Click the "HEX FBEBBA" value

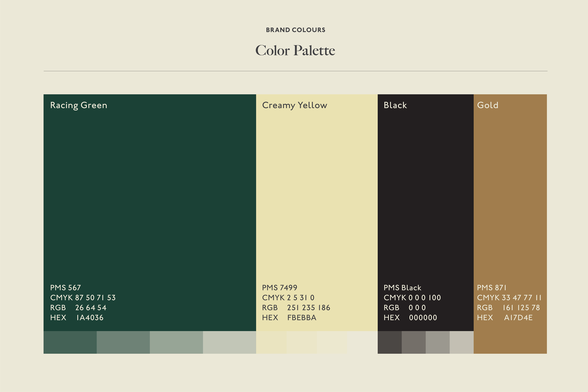pos(289,318)
